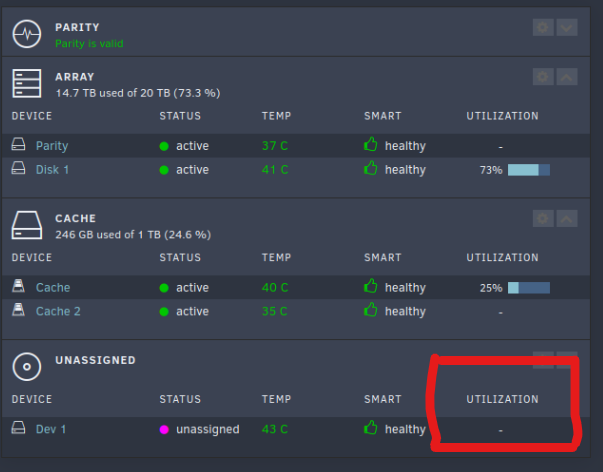Expand the Parity section chevron

(566, 27)
